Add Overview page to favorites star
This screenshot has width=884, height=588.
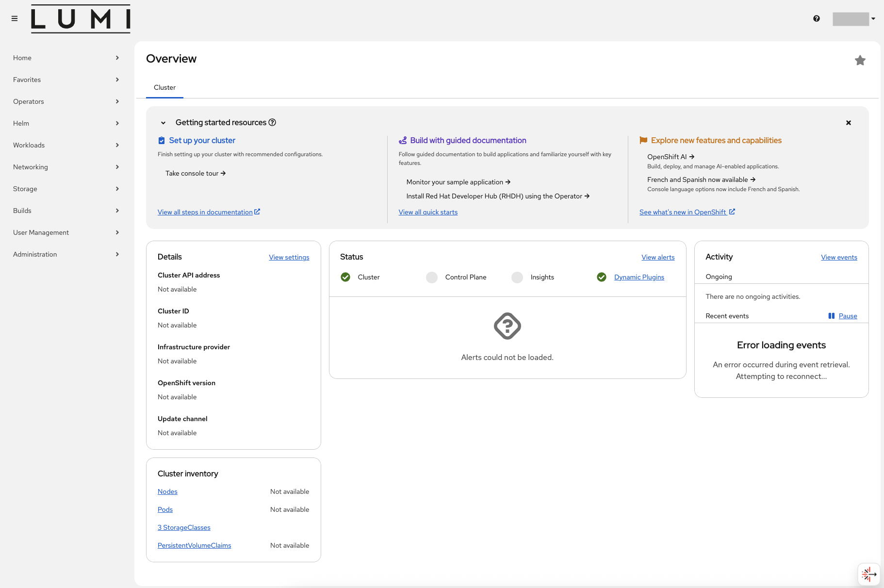[860, 60]
